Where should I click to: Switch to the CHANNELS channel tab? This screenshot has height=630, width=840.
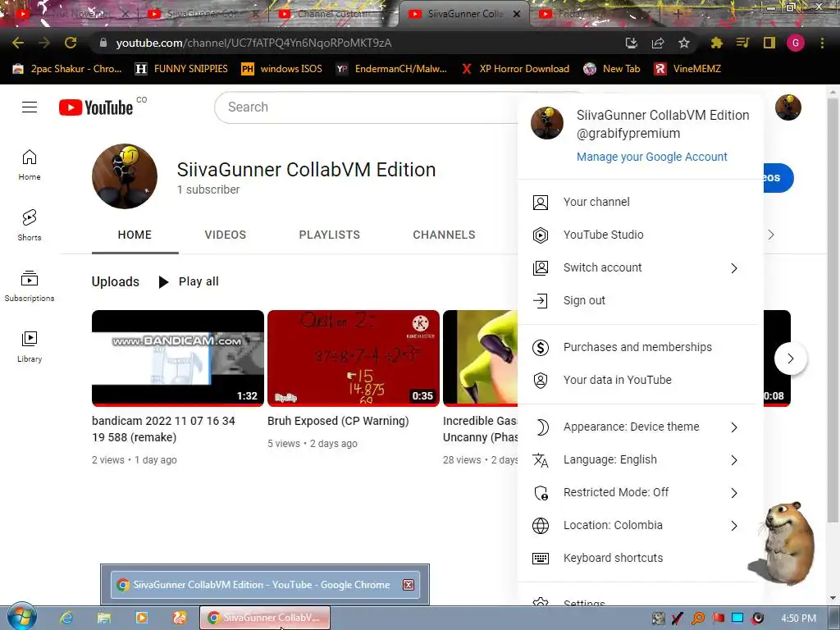[444, 235]
